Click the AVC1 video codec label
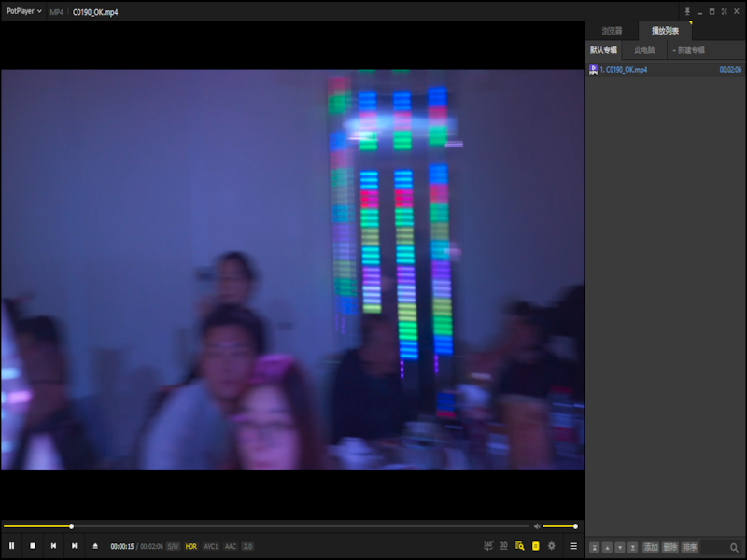Screen dimensions: 747x560 click(211, 546)
